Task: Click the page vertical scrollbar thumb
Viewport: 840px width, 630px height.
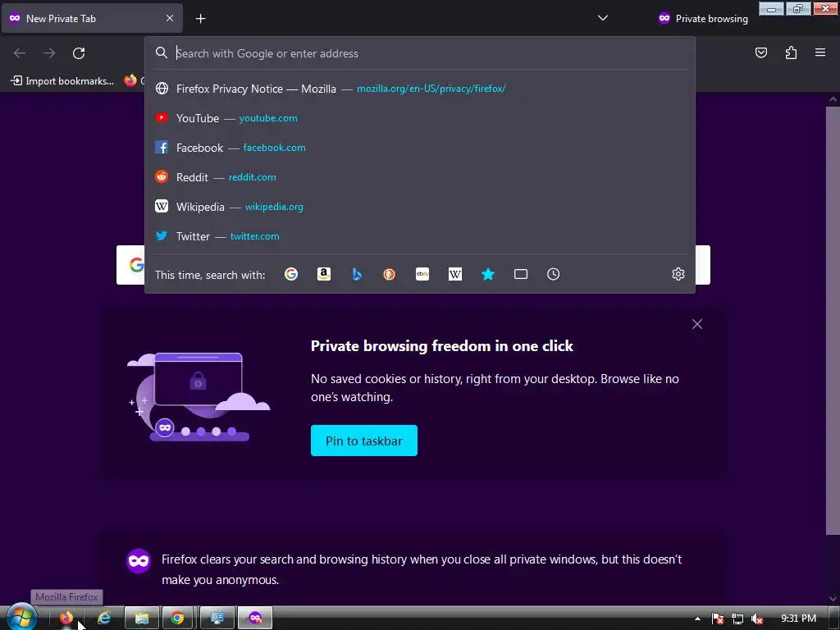Action: point(833,321)
